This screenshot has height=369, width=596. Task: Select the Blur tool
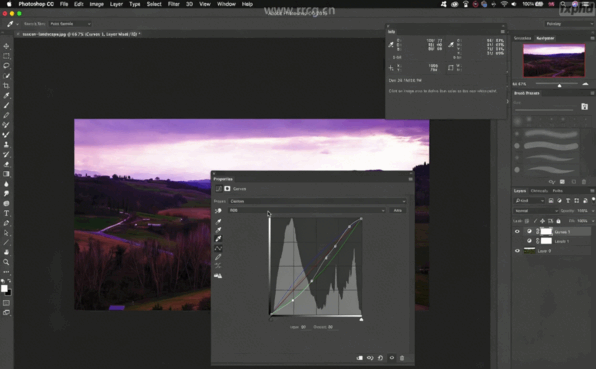pyautogui.click(x=6, y=184)
